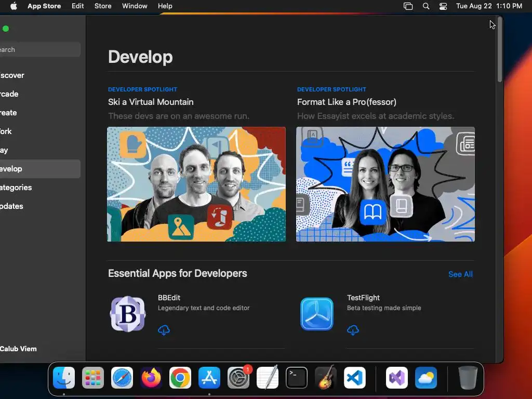Viewport: 532px width, 399px height.
Task: Open the Trash in the Dock
Action: coord(468,378)
